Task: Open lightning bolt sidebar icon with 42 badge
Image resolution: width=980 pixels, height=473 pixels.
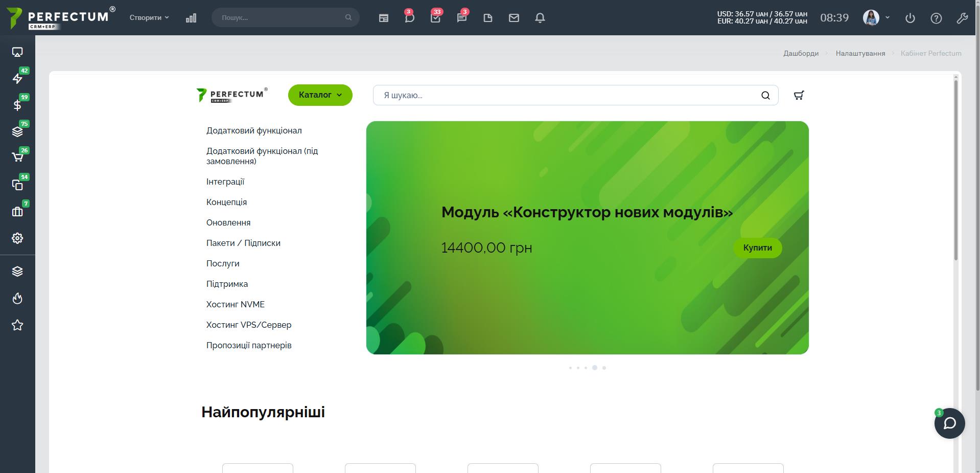Action: 17,78
